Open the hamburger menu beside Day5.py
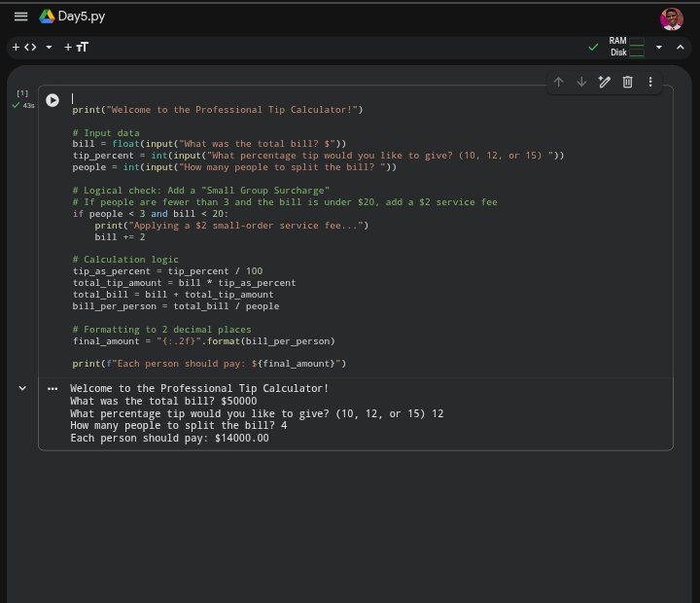The width and height of the screenshot is (700, 603). click(21, 17)
